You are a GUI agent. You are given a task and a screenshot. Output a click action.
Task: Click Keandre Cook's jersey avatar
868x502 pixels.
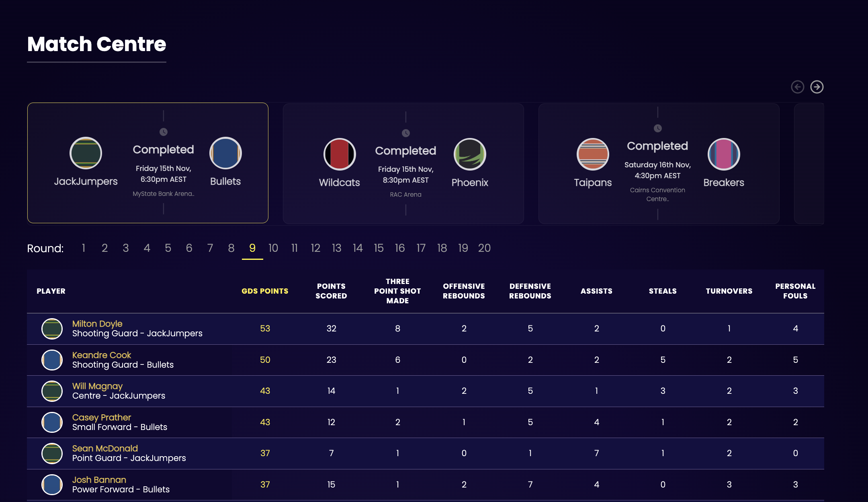52,360
